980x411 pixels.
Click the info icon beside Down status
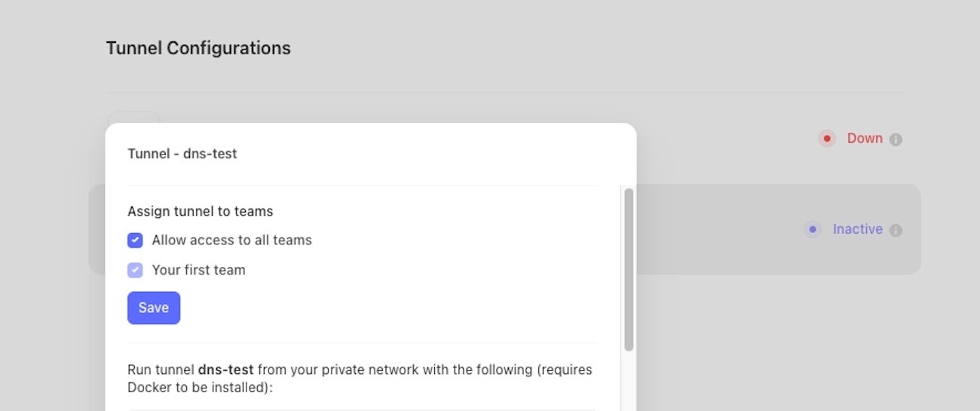(x=896, y=140)
